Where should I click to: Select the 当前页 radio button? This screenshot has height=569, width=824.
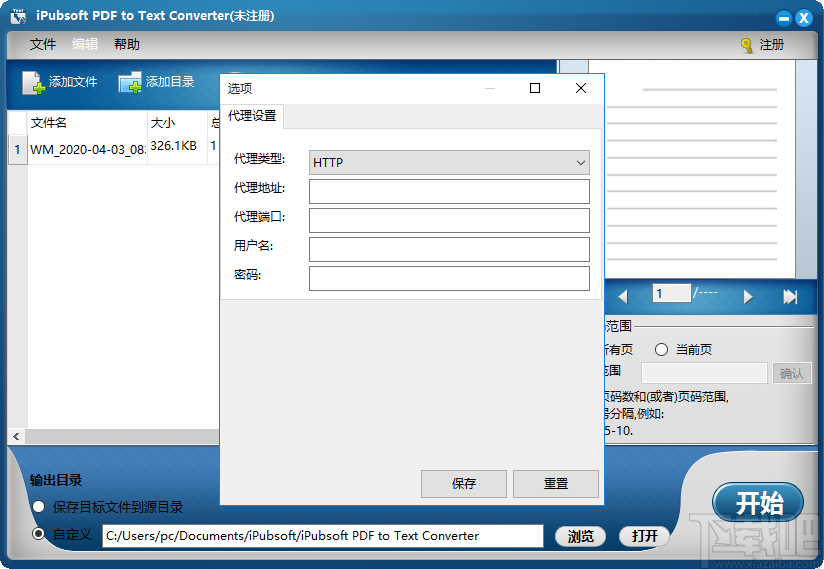click(x=661, y=349)
